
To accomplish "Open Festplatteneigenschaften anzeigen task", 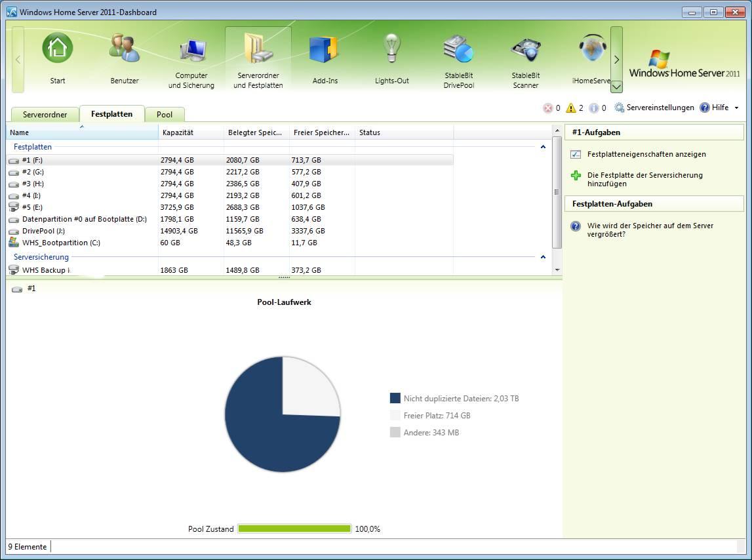I will (x=646, y=154).
